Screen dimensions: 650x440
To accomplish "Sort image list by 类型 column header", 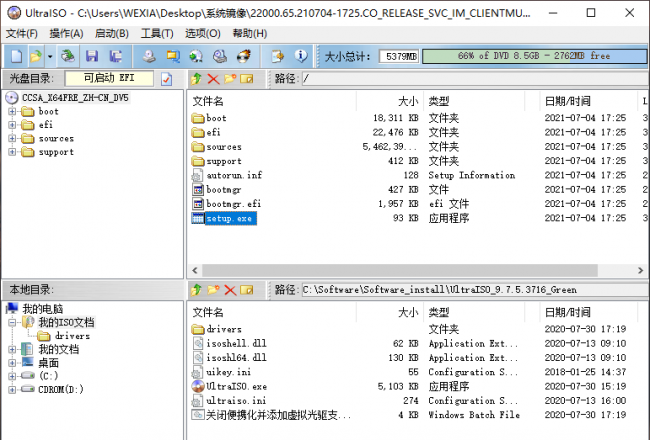I will coord(439,101).
